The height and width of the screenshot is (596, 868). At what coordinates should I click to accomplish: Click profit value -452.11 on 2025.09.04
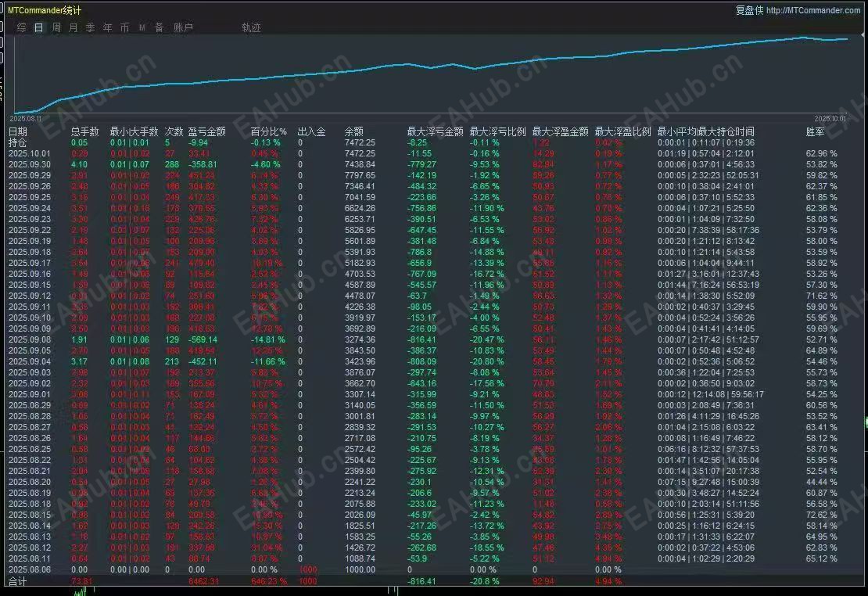(x=203, y=361)
